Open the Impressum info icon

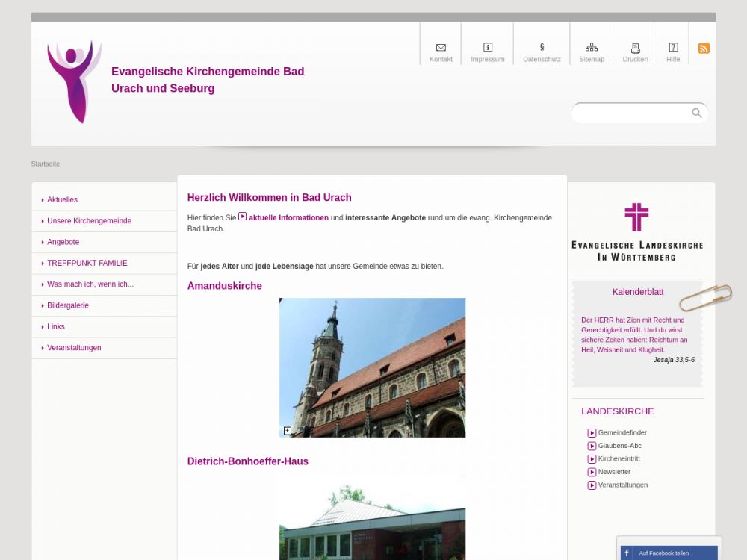pyautogui.click(x=488, y=48)
